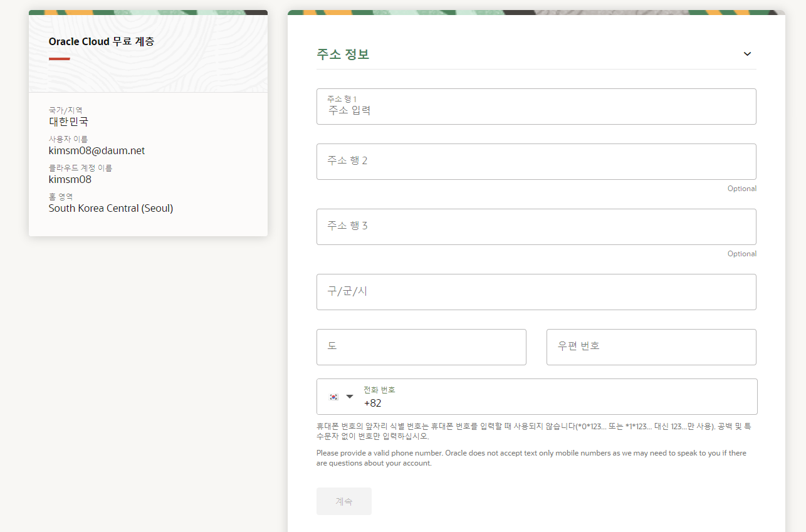This screenshot has height=532, width=806.
Task: Click the Korean phone number format help text
Action: [x=533, y=431]
